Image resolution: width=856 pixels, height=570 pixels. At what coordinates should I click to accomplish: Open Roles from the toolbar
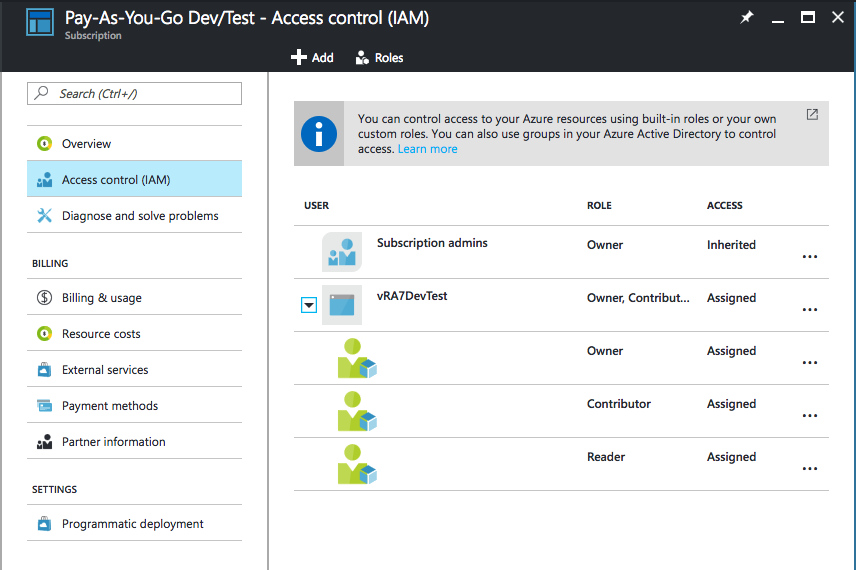click(379, 58)
